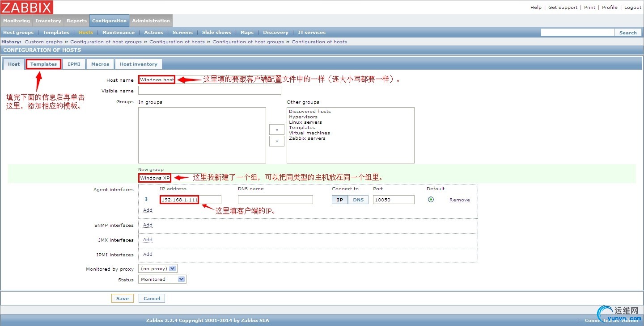
Task: Select Hypervisors in Other groups
Action: (x=303, y=117)
